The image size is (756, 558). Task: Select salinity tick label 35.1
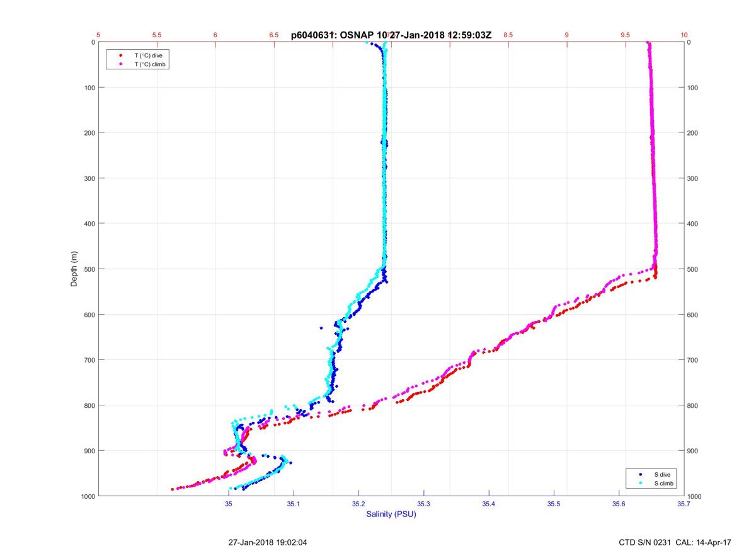point(294,504)
